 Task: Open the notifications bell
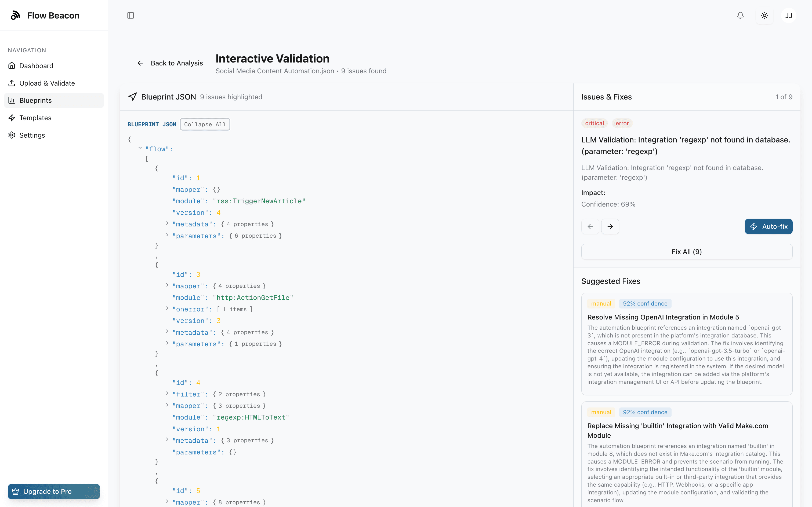pos(740,16)
